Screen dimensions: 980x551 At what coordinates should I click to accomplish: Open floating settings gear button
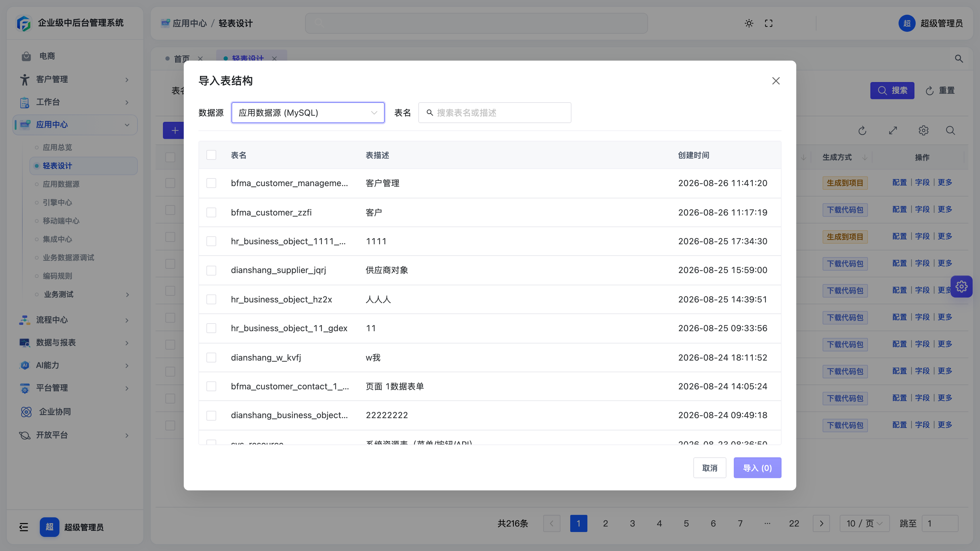point(961,286)
